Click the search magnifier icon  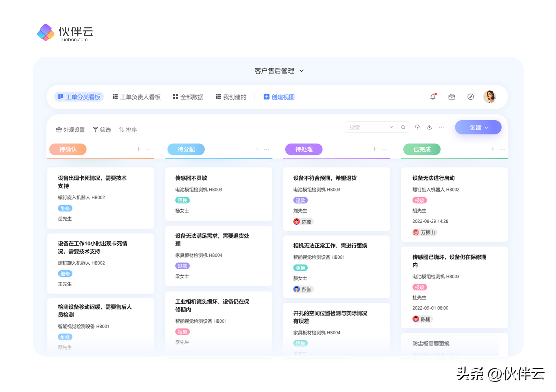[403, 127]
